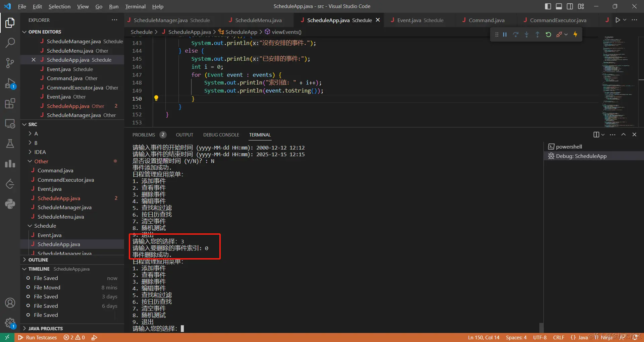Collapse the Schedule folder in tree
The width and height of the screenshot is (644, 342).
pyautogui.click(x=72, y=226)
